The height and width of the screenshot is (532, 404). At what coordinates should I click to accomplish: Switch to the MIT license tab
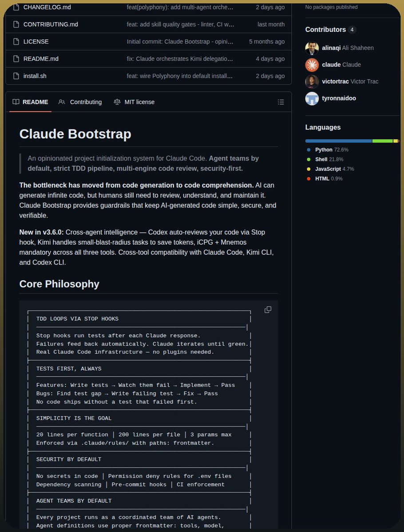click(x=134, y=102)
